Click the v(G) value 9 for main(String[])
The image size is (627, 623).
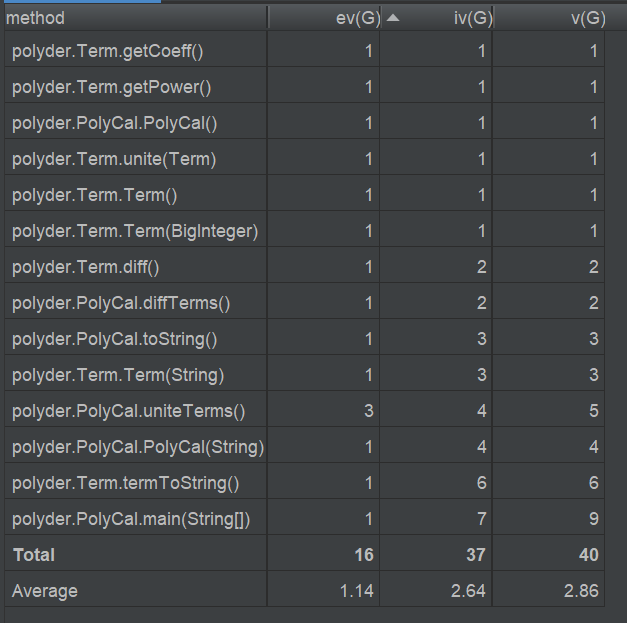tap(594, 519)
